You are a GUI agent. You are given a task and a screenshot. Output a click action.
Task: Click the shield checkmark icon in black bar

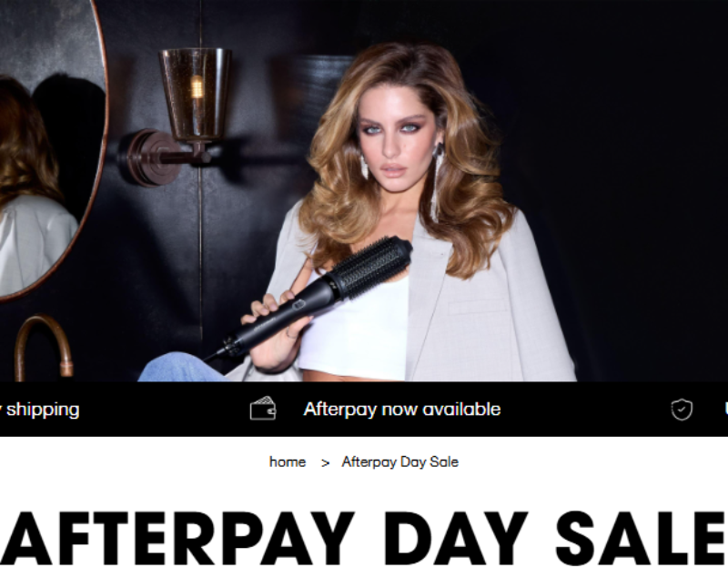[682, 410]
